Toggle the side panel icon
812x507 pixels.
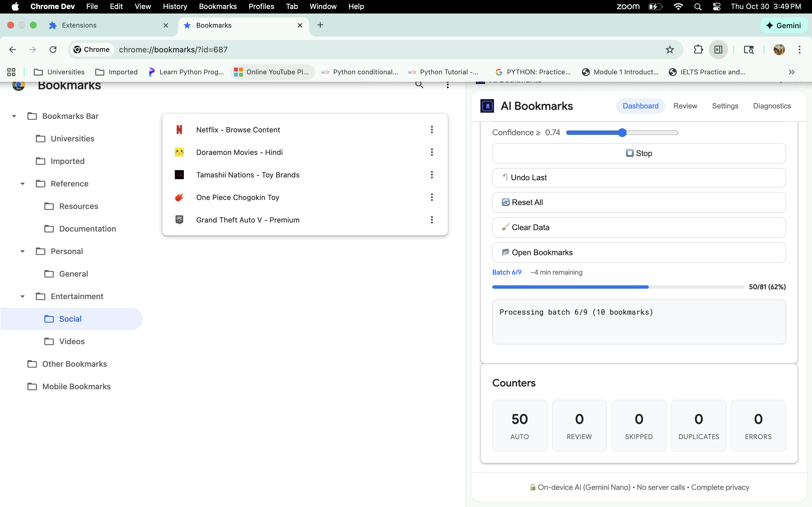[718, 50]
